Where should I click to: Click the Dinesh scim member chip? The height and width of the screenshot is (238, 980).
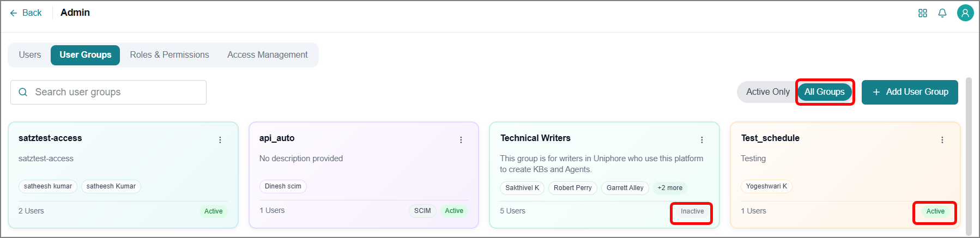click(x=283, y=186)
